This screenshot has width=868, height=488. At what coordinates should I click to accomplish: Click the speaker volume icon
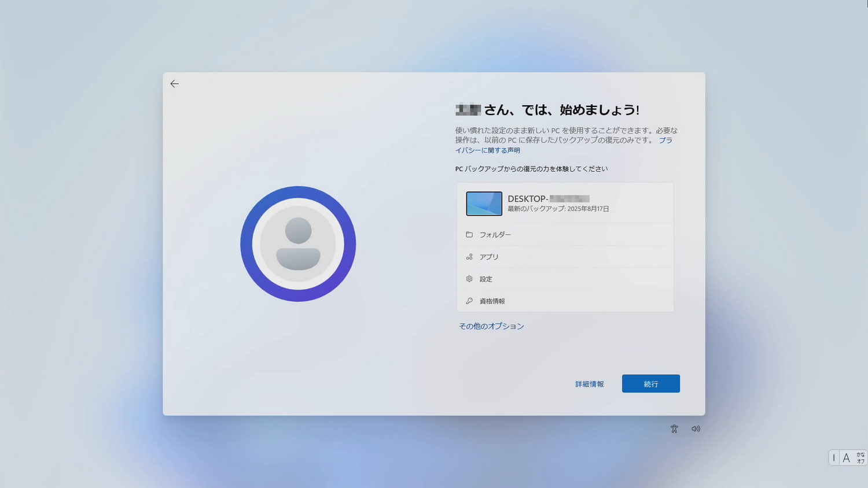pyautogui.click(x=696, y=428)
